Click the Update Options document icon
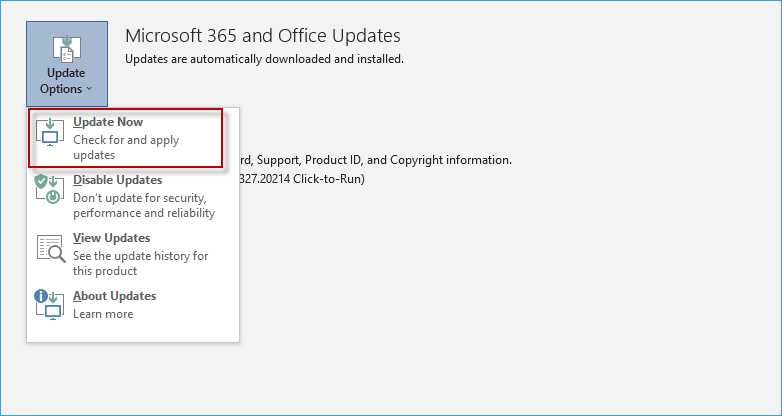Viewport: 782px width, 416px height. 67,49
